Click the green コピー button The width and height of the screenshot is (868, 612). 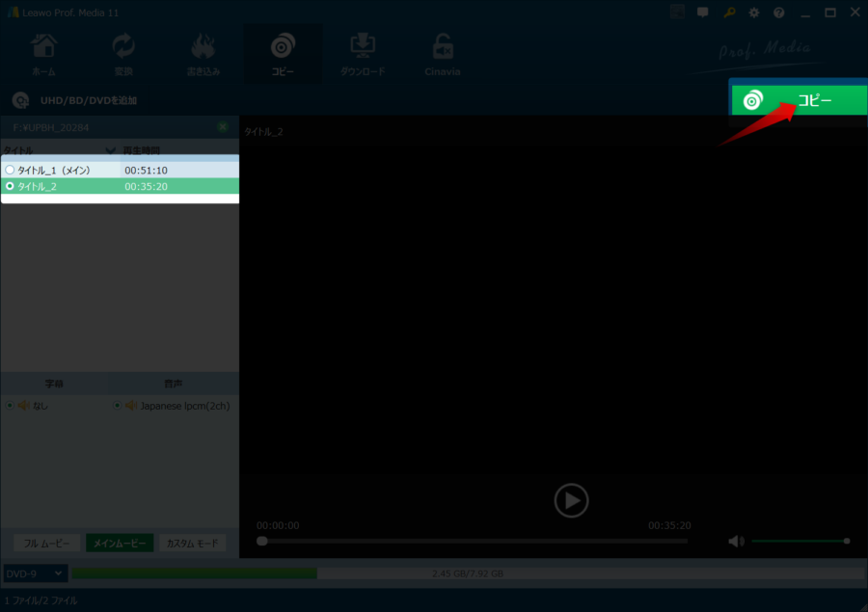[797, 101]
